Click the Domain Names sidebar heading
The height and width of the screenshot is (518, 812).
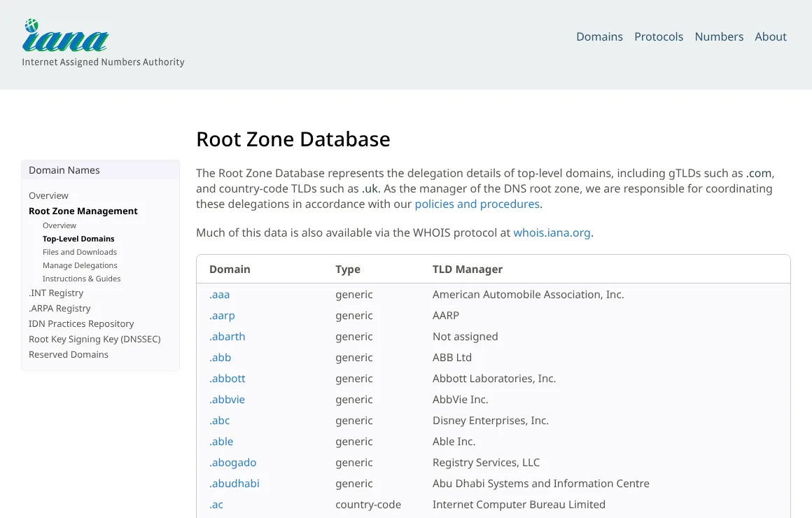64,170
